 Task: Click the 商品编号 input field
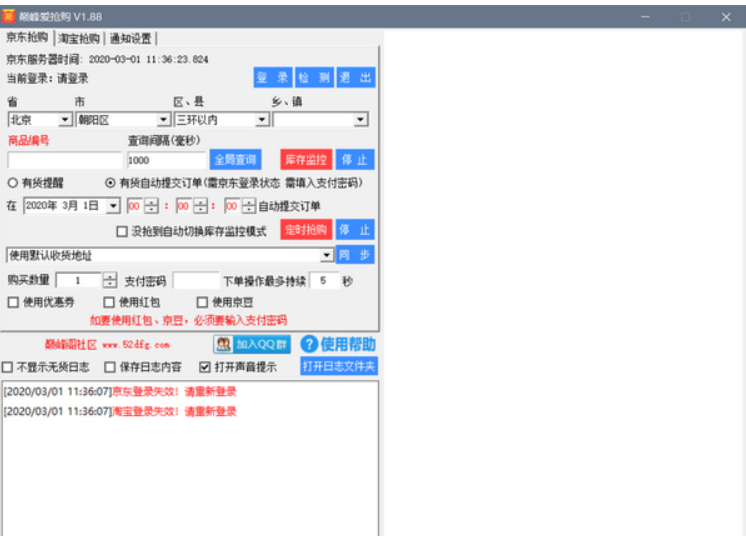(x=65, y=160)
